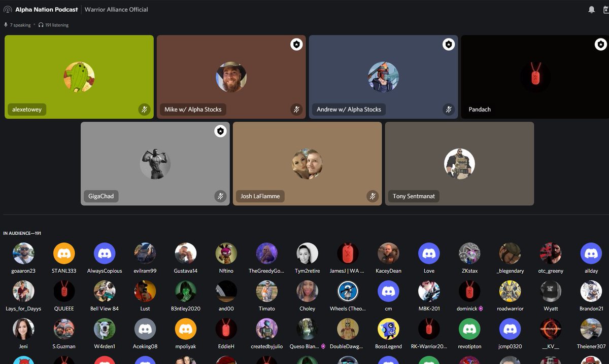Click Josh LaFlamme's speaker avatar
The image size is (609, 364).
tap(307, 163)
